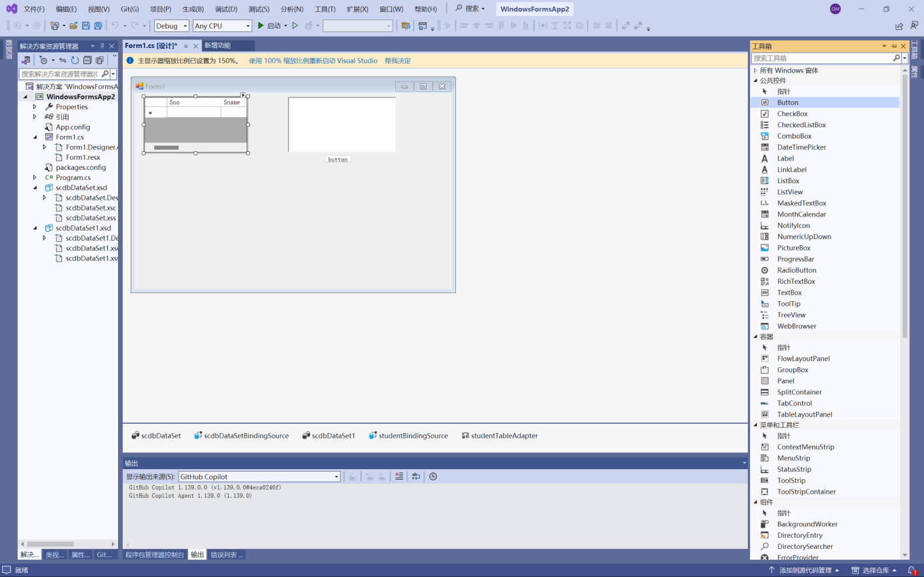Select the studentTableAdapter component in the tray
The image size is (924, 577).
499,436
